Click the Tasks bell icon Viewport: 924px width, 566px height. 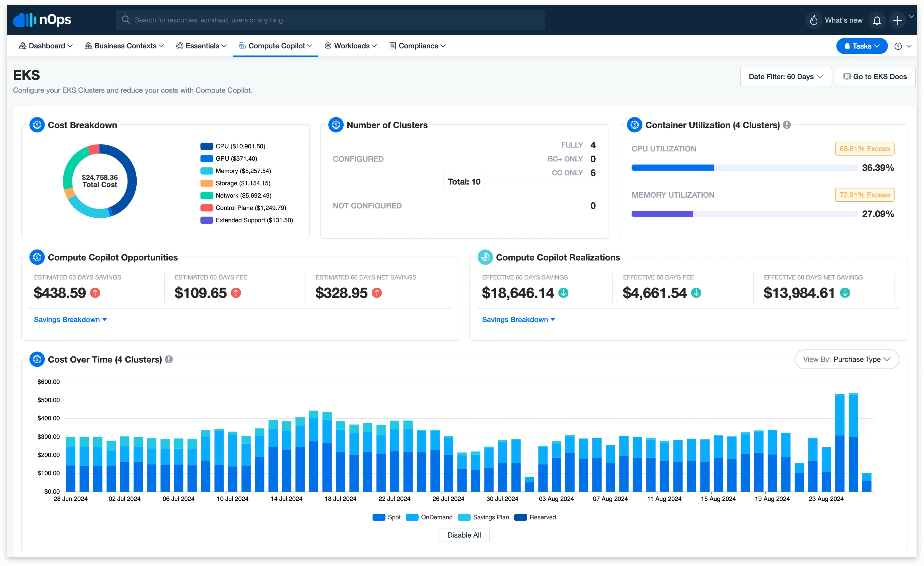click(x=847, y=46)
